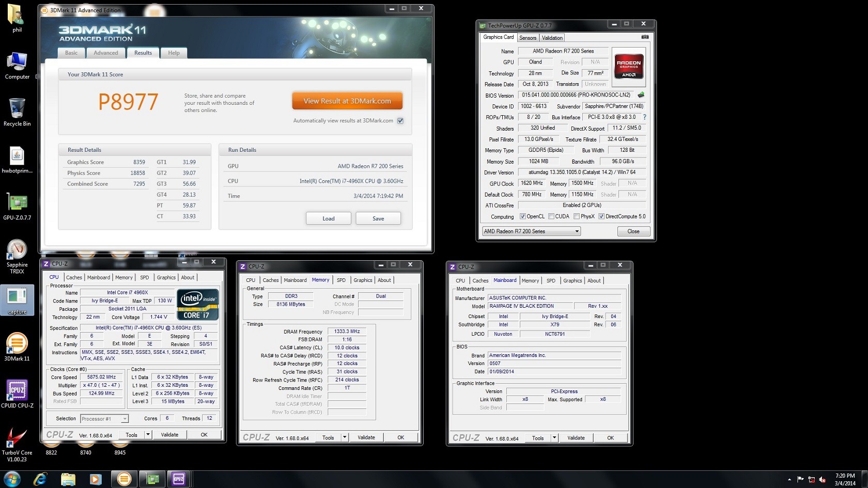Open Graphics tab in CPU-Z Mainboard window
868x488 pixels.
pos(572,280)
